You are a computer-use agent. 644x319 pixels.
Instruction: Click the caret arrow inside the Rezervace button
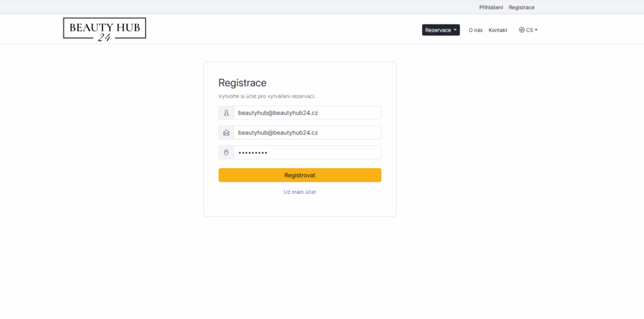pos(455,30)
